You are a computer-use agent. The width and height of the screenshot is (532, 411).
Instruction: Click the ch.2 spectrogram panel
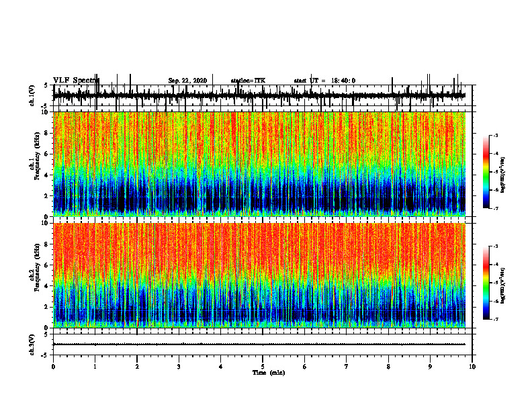259,275
